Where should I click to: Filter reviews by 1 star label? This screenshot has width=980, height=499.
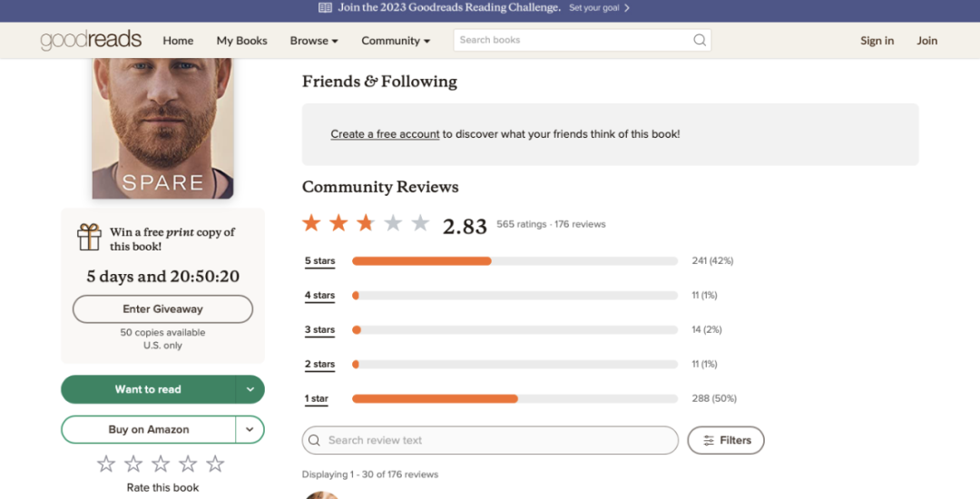[317, 398]
